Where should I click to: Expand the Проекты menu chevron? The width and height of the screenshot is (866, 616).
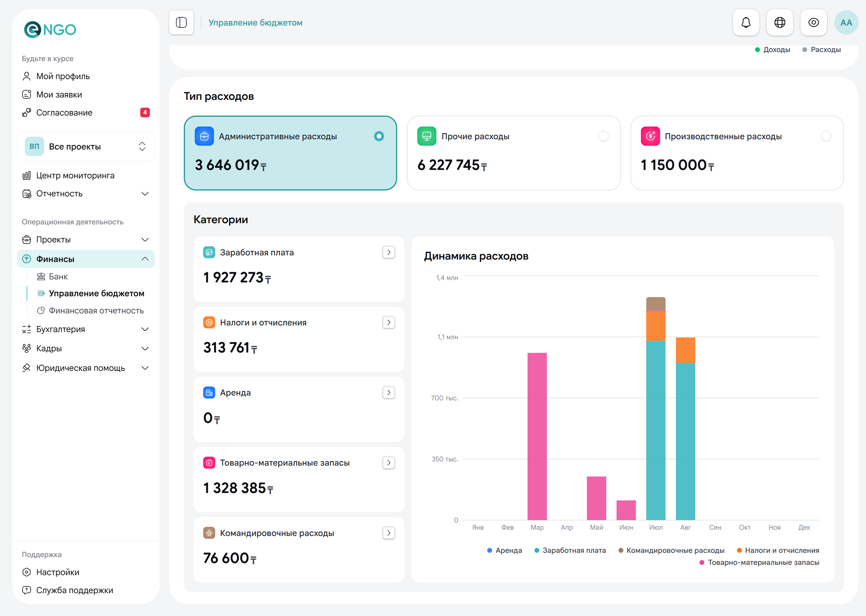pyautogui.click(x=145, y=240)
